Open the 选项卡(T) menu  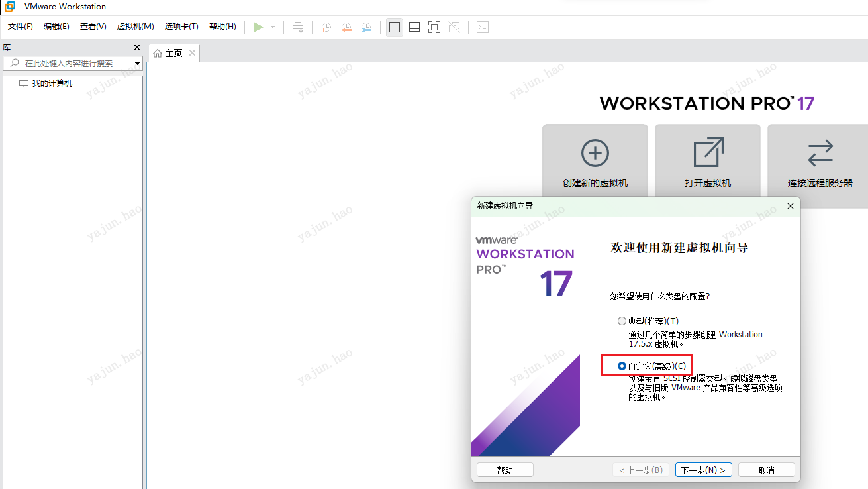(x=181, y=27)
